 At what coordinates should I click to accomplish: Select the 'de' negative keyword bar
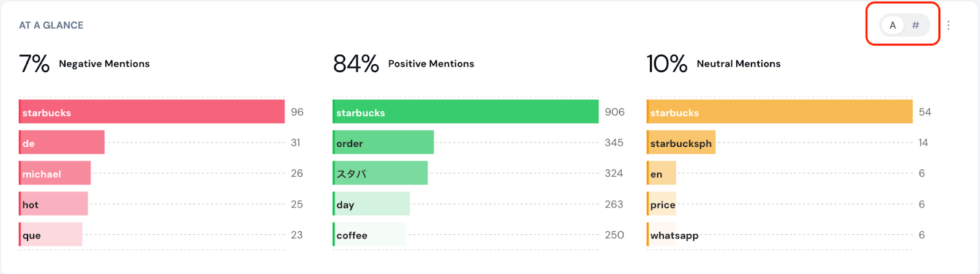tap(62, 143)
